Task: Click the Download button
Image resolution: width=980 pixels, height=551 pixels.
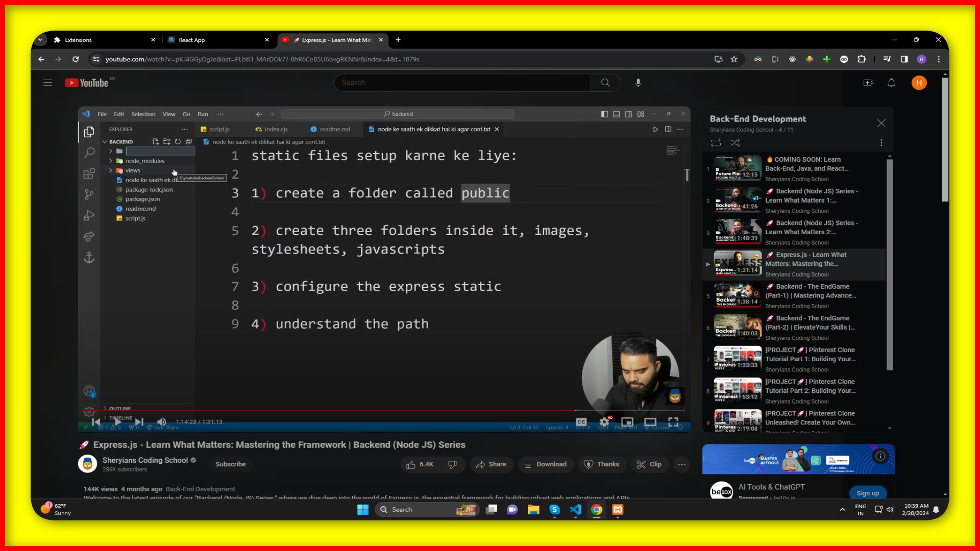Action: tap(546, 464)
